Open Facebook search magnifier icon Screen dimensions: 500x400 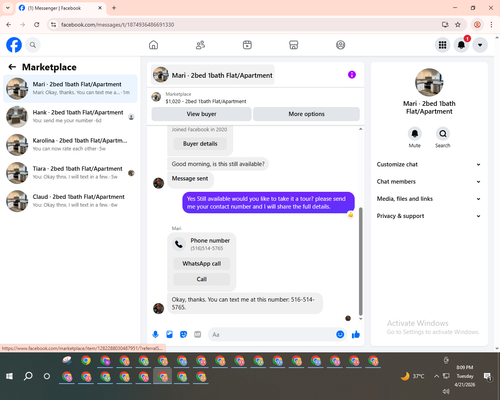pos(33,45)
